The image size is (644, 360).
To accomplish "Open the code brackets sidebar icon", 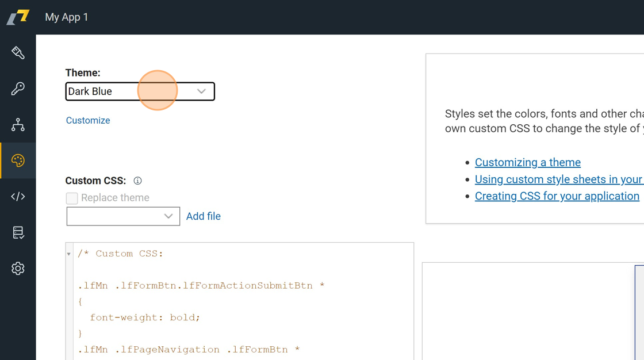I will coord(18,197).
